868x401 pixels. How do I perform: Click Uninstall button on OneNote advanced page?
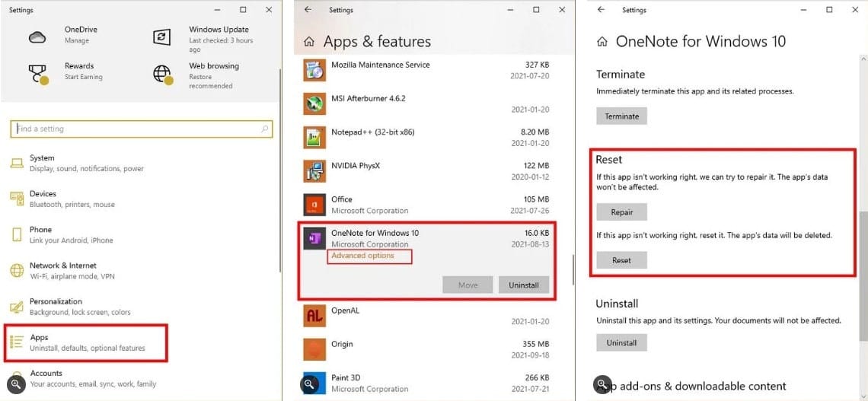[621, 342]
